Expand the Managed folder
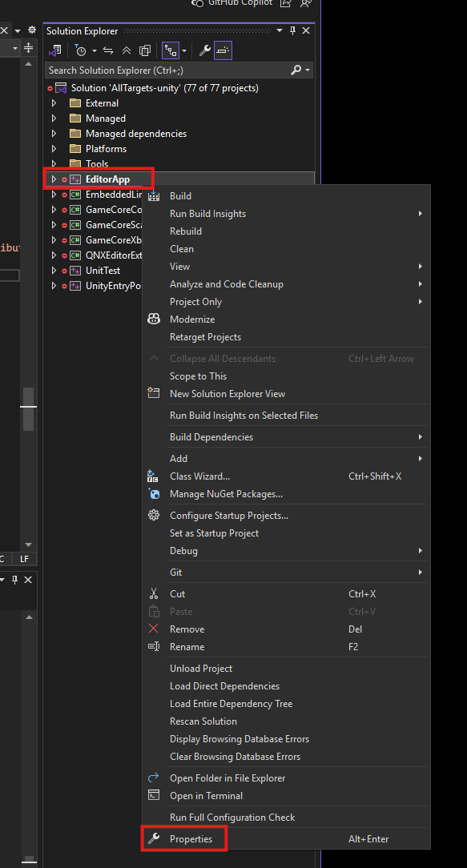The image size is (467, 868). point(54,119)
